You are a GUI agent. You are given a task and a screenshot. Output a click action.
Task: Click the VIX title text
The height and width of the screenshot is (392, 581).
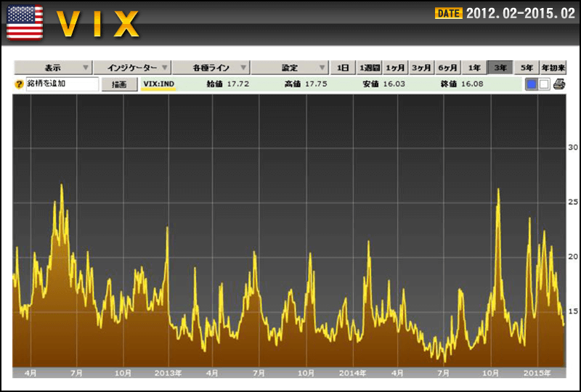tap(98, 24)
